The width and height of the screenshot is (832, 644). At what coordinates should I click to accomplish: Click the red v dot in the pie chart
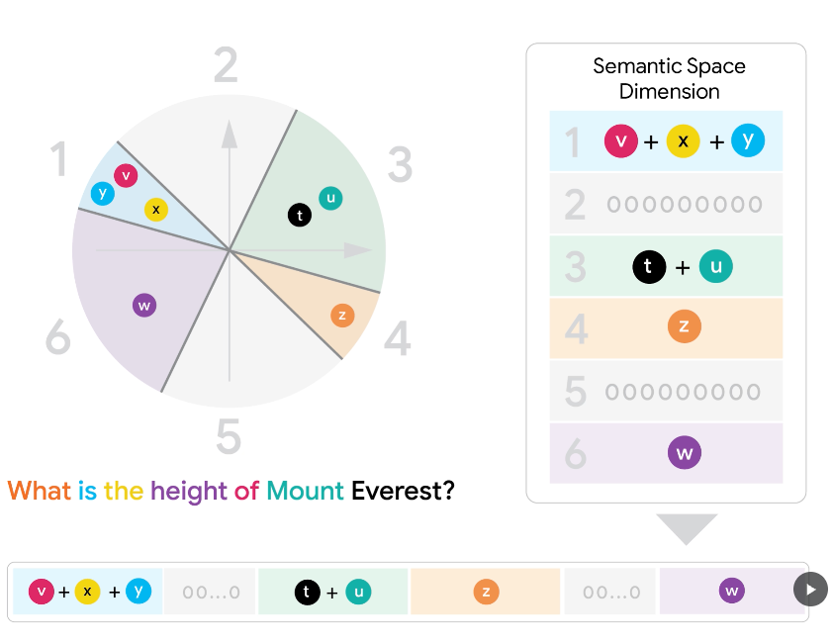[x=126, y=176]
